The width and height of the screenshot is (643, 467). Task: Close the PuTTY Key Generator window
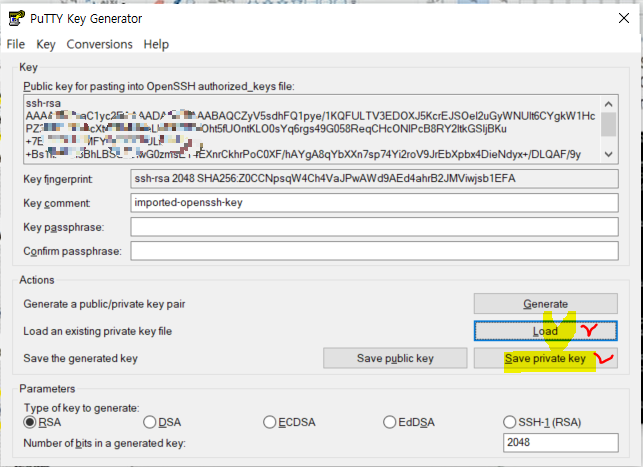(624, 18)
